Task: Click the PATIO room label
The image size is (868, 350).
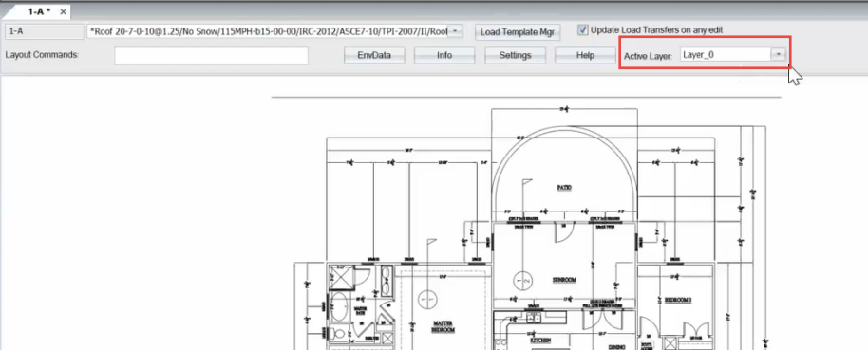Action: coord(564,188)
